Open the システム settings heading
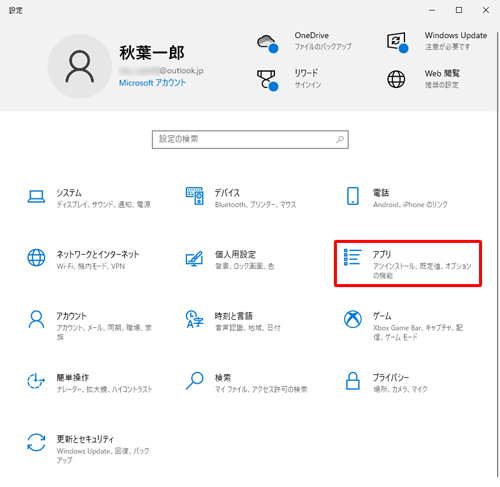The image size is (500, 487). click(69, 193)
